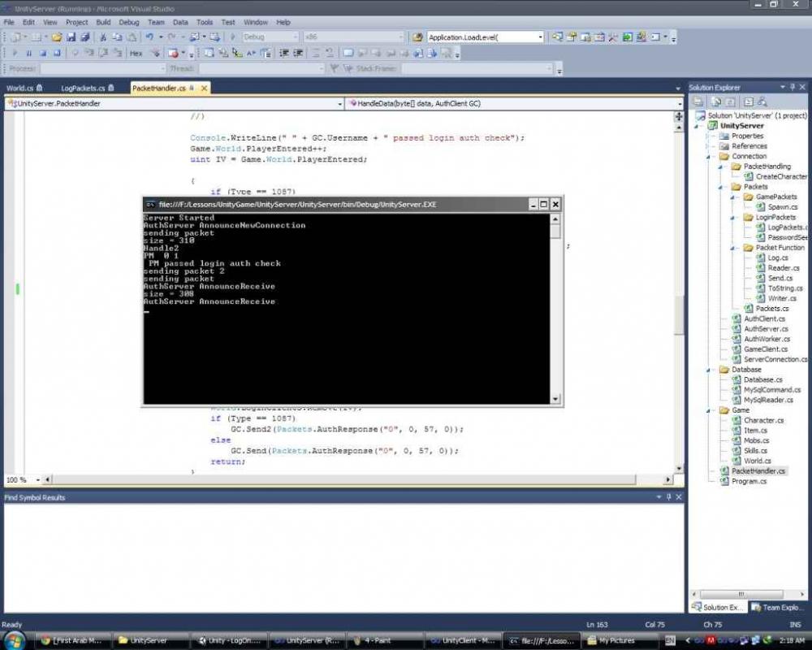Click Solution Explorer's Properties icon
812x650 pixels.
tap(699, 102)
